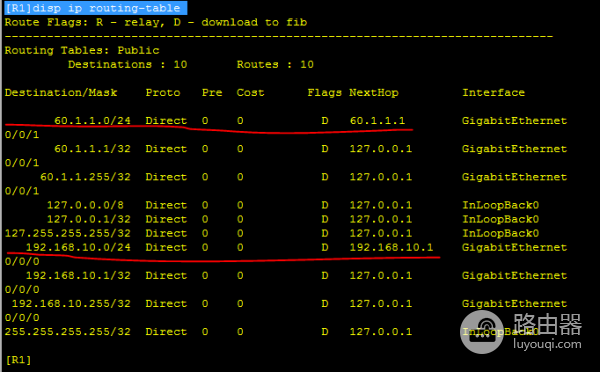Click the "Routing Tables: Public" text
This screenshot has height=372, width=600.
pos(82,51)
